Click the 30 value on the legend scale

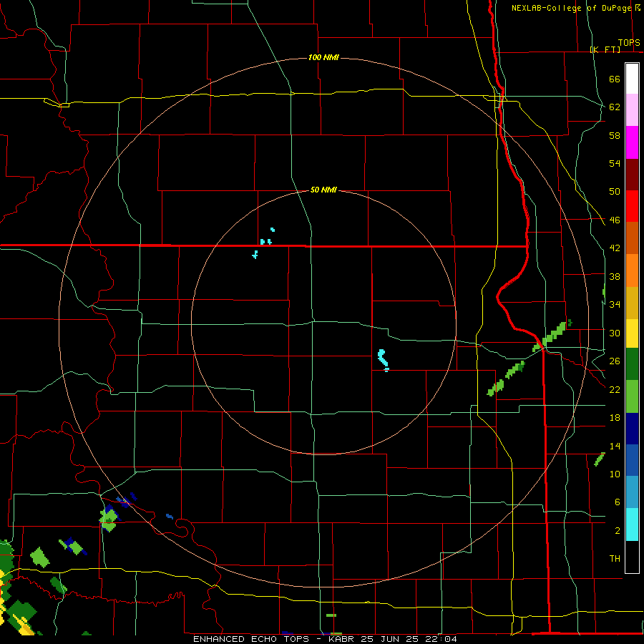pyautogui.click(x=615, y=333)
